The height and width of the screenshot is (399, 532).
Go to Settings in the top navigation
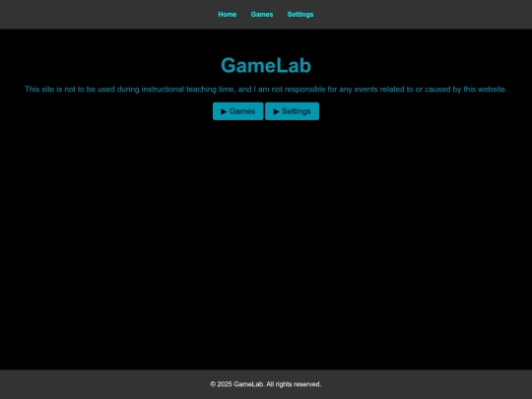coord(300,14)
